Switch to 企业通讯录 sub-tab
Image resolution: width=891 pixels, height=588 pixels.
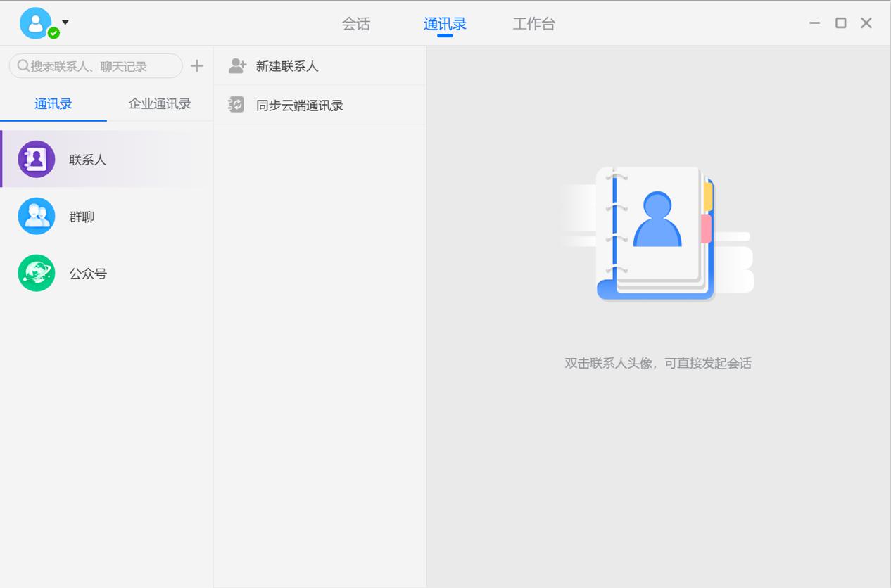point(160,104)
